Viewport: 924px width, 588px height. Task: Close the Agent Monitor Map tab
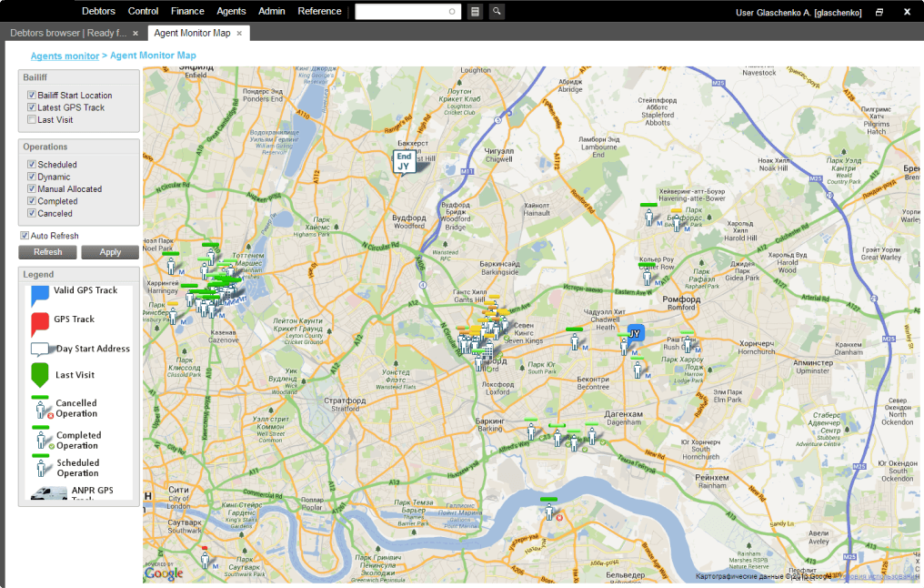coord(239,34)
